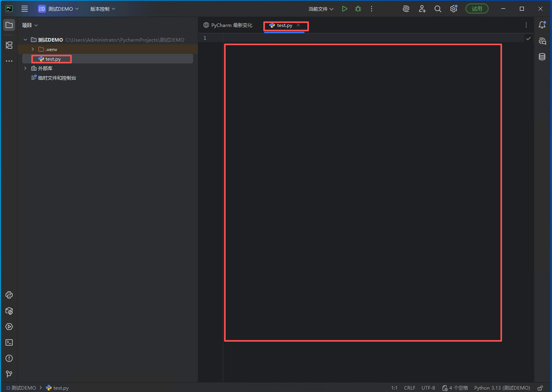The image size is (552, 392).
Task: Click the green Run button
Action: [x=345, y=9]
